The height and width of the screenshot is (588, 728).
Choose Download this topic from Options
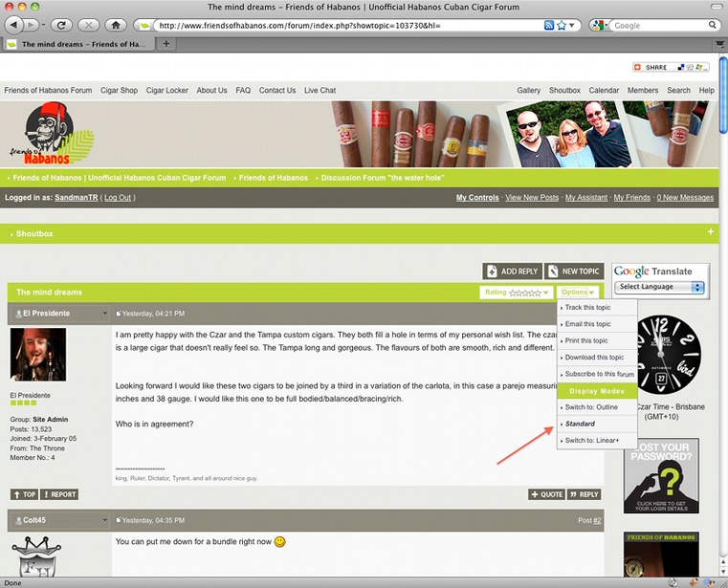point(597,358)
